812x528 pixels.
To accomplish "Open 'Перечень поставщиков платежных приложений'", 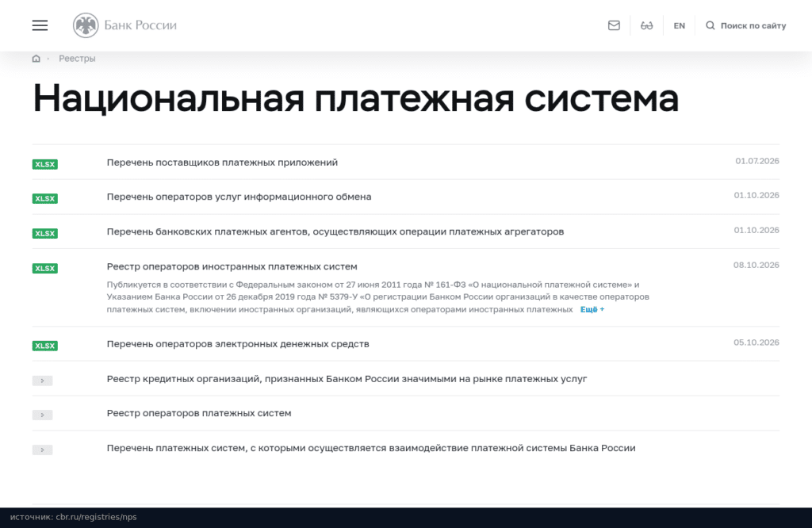I will [x=222, y=163].
